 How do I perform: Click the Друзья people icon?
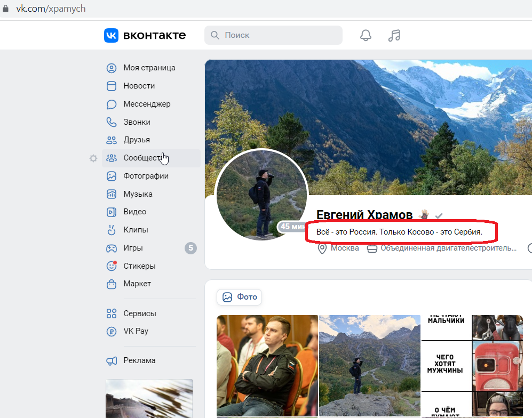112,140
